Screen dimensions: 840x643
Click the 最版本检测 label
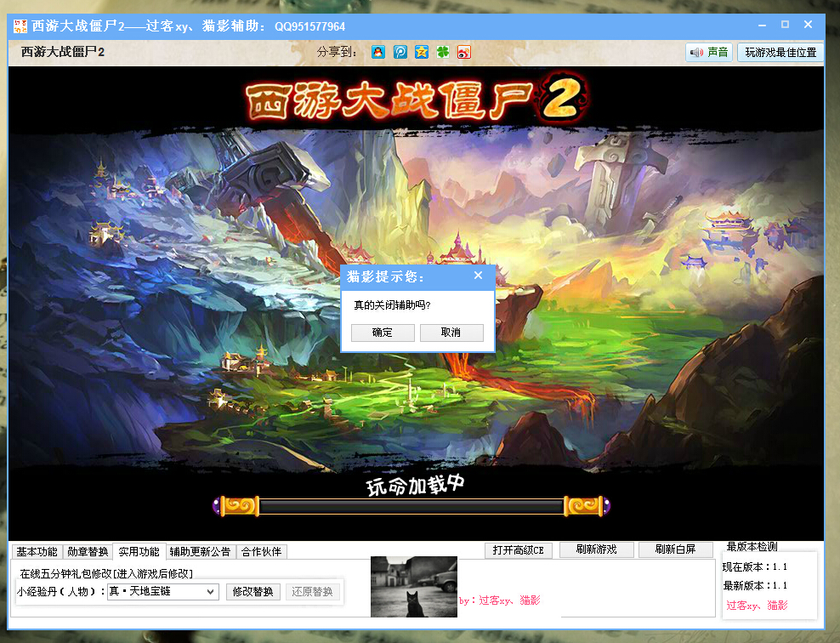pyautogui.click(x=752, y=547)
